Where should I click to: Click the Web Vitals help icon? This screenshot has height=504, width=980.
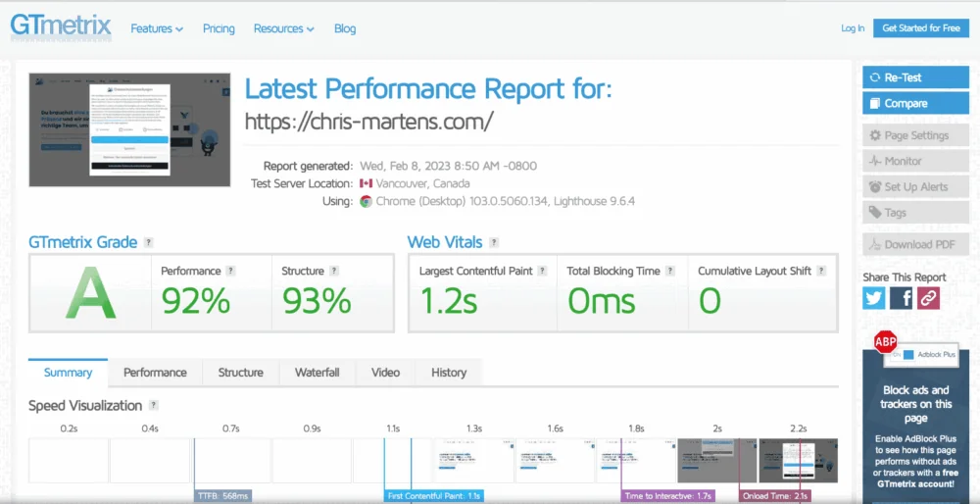494,242
